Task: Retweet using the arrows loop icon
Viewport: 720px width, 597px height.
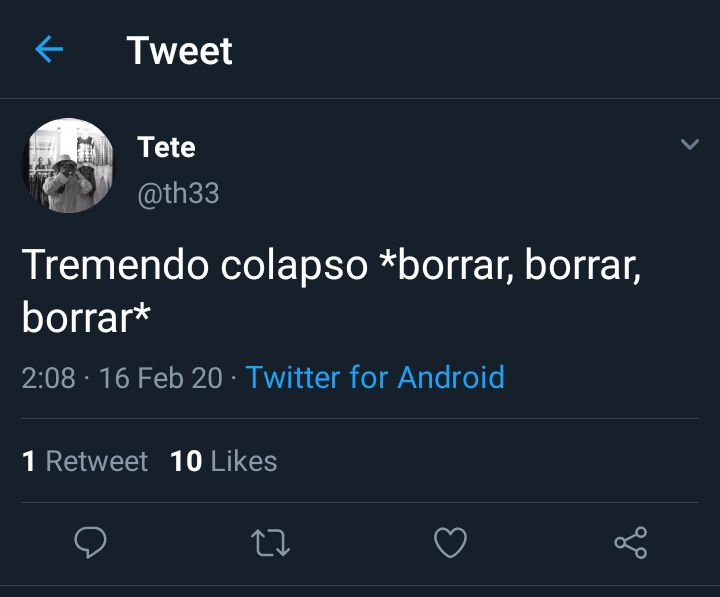Action: coord(270,543)
